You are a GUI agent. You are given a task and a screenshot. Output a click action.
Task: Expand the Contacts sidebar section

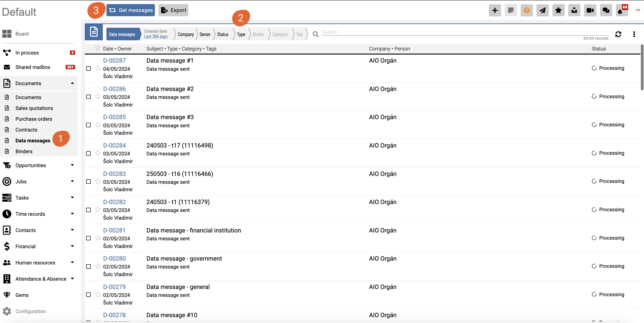(x=72, y=230)
